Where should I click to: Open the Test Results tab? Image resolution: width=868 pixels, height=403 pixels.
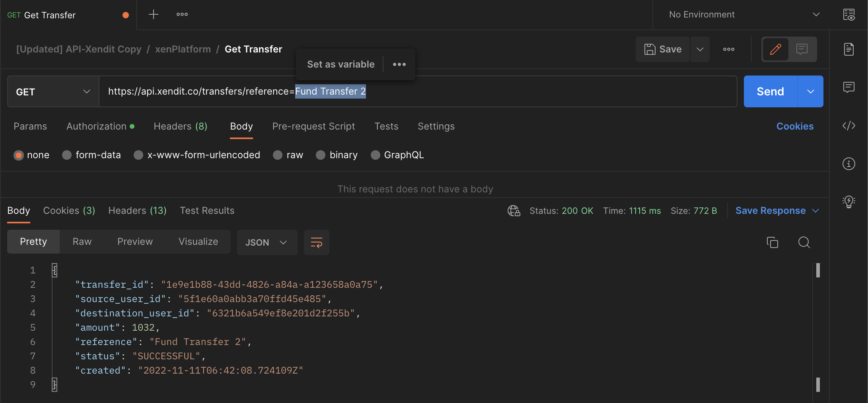pos(207,210)
